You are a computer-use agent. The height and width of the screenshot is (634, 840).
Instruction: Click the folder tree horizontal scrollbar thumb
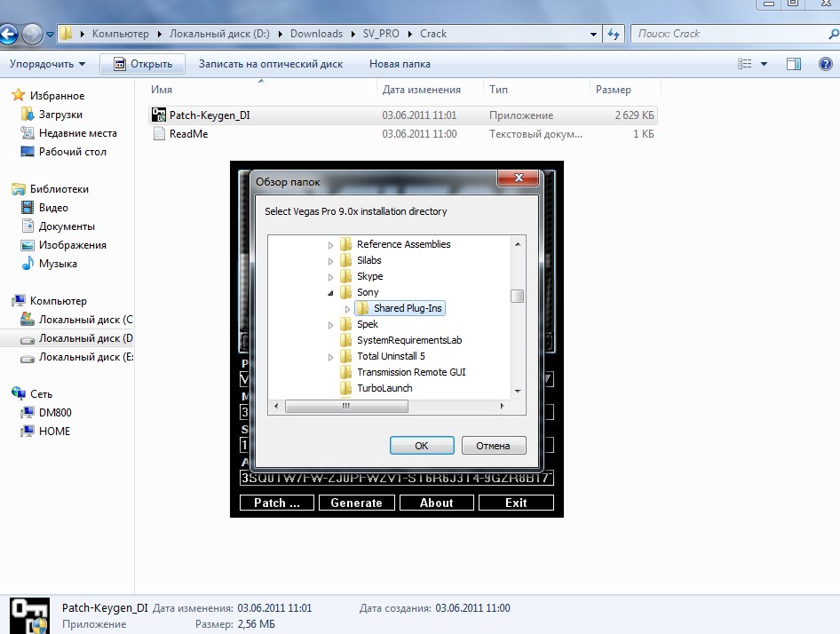(346, 406)
